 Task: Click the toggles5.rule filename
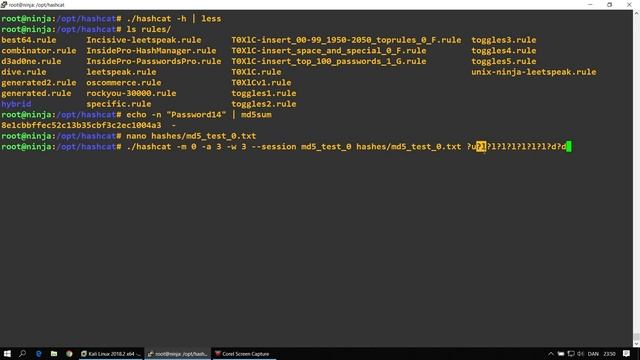tap(504, 61)
